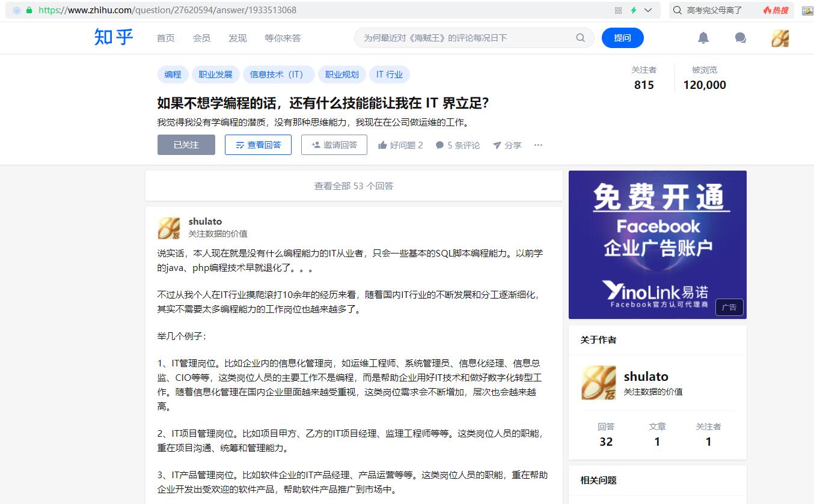Open the 信息技术（IT）topic tag
This screenshot has height=504, width=814.
[278, 74]
